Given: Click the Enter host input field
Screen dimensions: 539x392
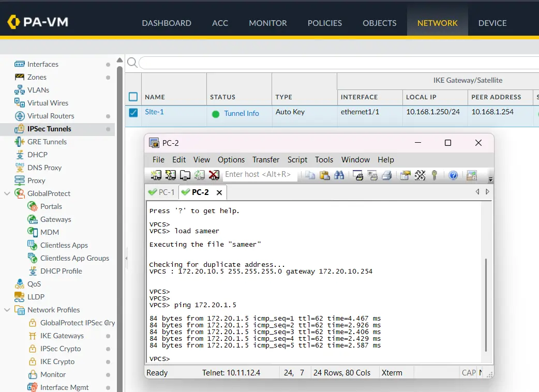Looking at the screenshot, I should click(x=260, y=174).
